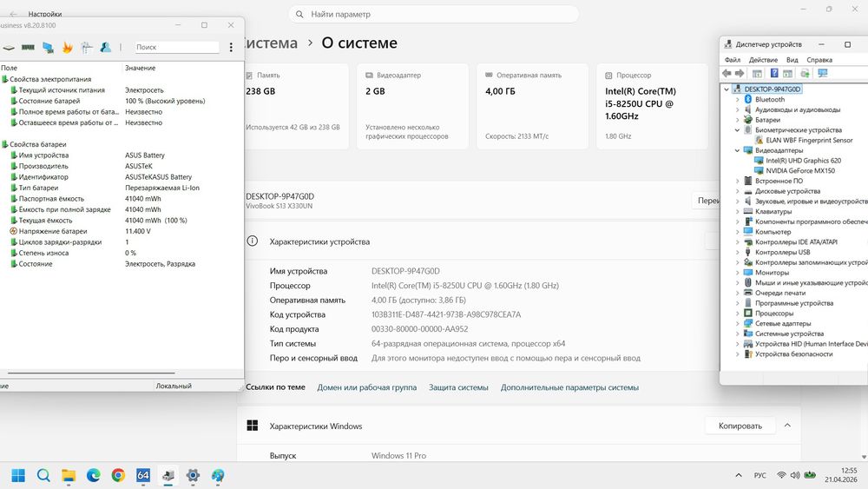Open Вид menu in Device Manager
Screen dimensions: 868x489
[x=792, y=60]
